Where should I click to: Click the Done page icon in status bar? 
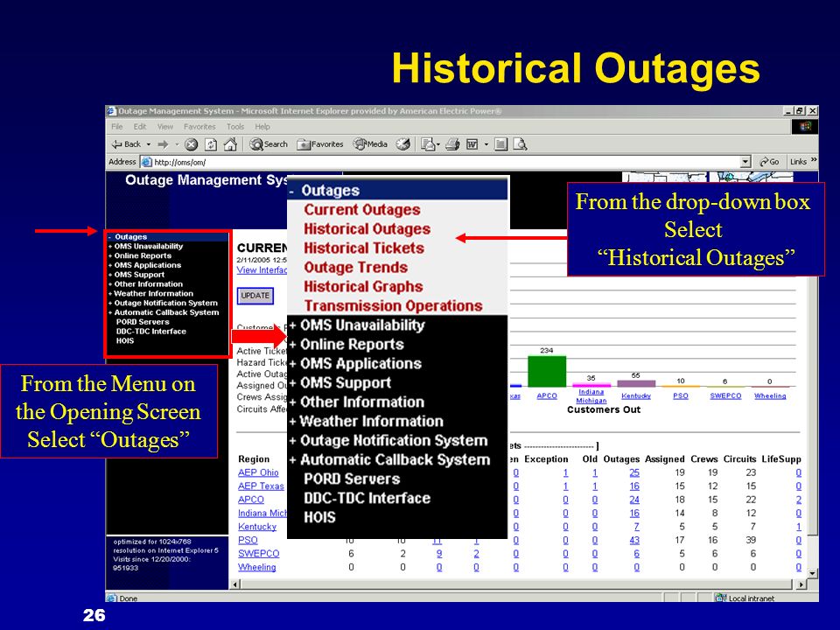click(x=112, y=598)
